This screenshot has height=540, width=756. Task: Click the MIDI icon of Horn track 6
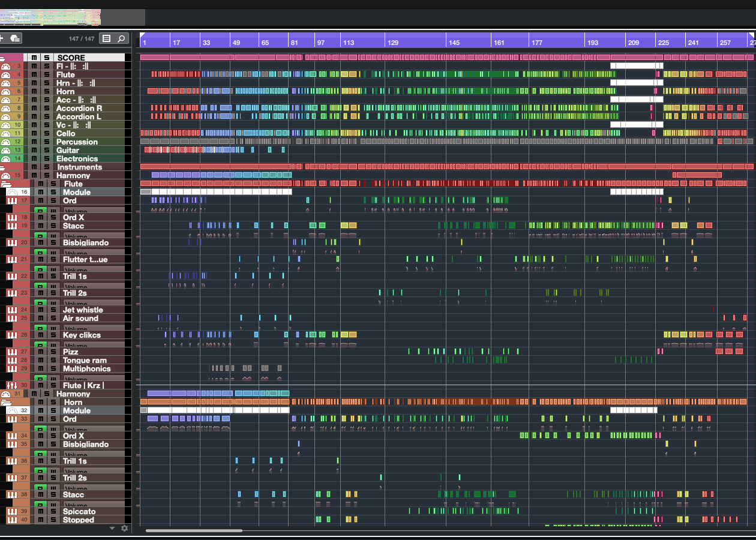[x=6, y=92]
